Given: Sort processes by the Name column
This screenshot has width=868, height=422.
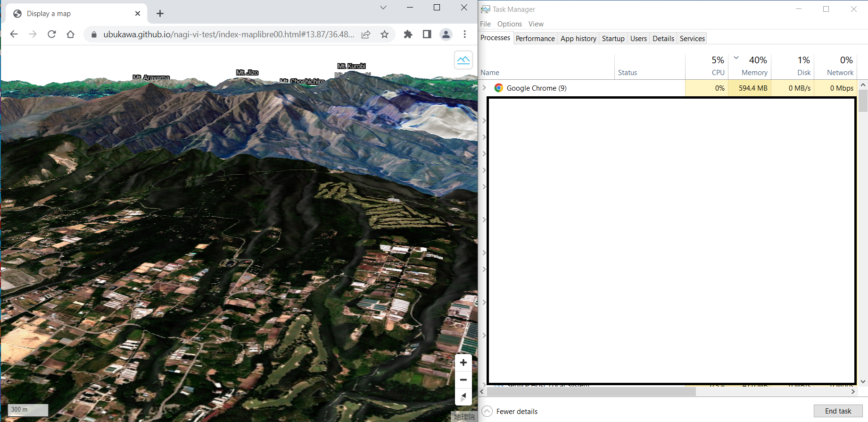Looking at the screenshot, I should tap(546, 67).
